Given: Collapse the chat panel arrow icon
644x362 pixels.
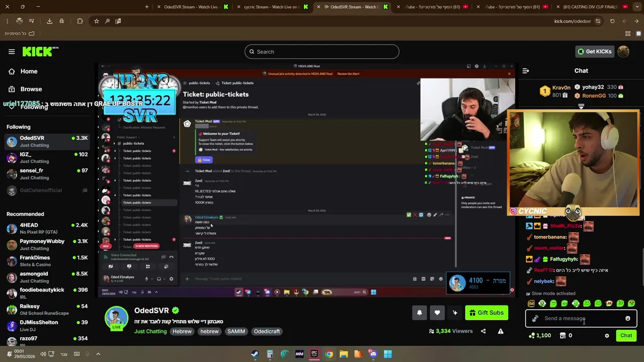Looking at the screenshot, I should (525, 71).
